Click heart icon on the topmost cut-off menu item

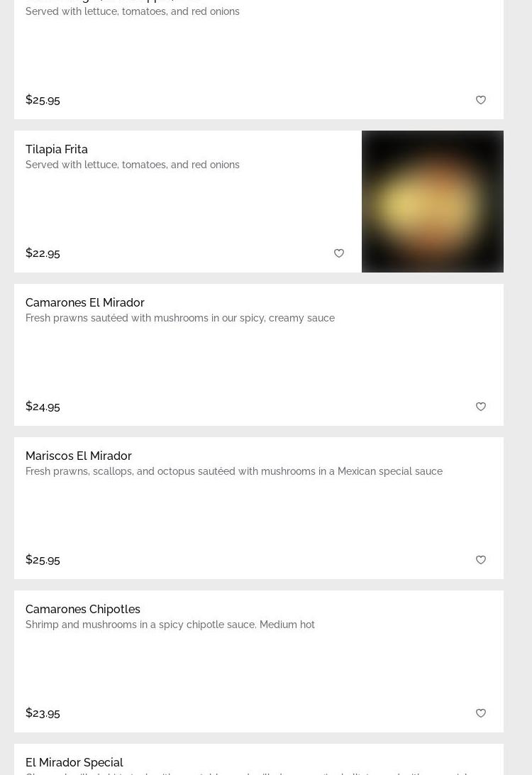tap(481, 100)
